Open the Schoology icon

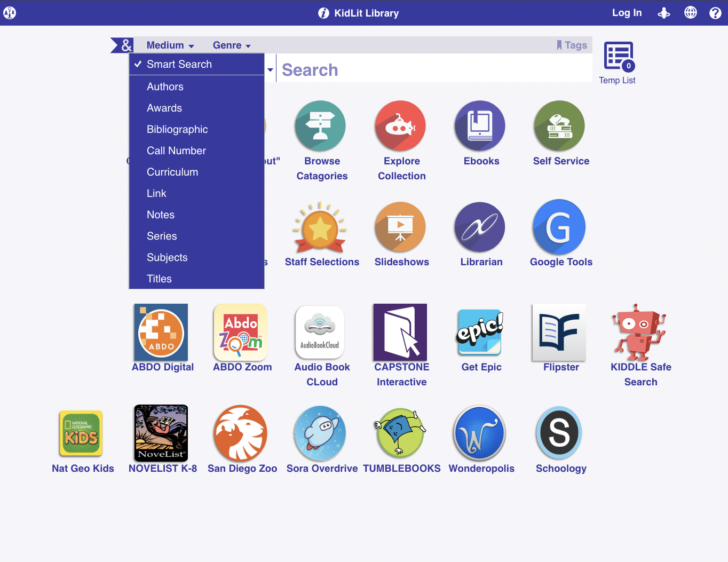coord(559,433)
